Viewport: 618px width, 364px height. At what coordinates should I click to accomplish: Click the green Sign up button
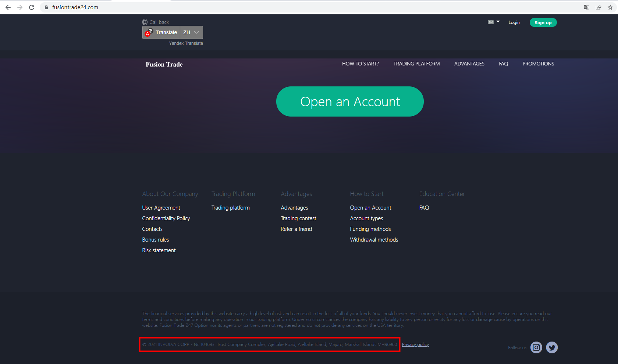[x=543, y=22]
